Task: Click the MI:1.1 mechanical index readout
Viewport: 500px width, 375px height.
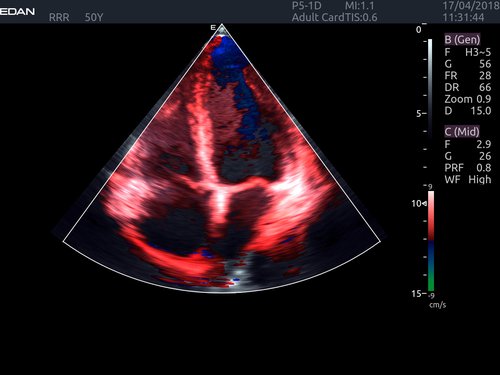Action: (359, 6)
